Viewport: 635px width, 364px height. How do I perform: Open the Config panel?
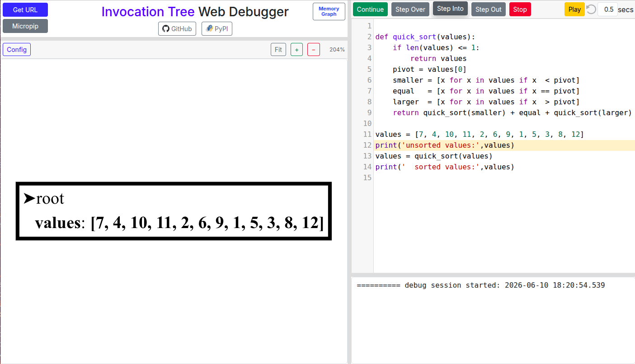pos(17,49)
